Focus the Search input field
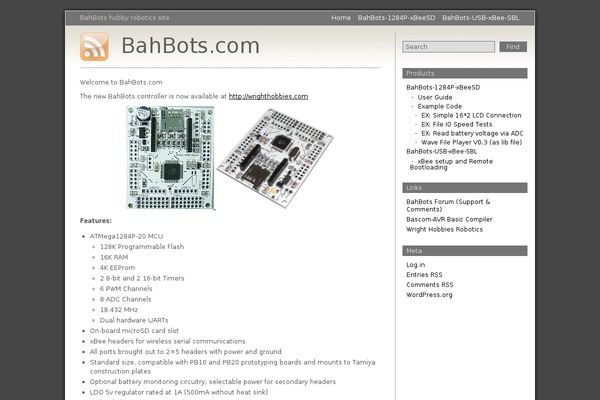The image size is (600, 400). (448, 47)
